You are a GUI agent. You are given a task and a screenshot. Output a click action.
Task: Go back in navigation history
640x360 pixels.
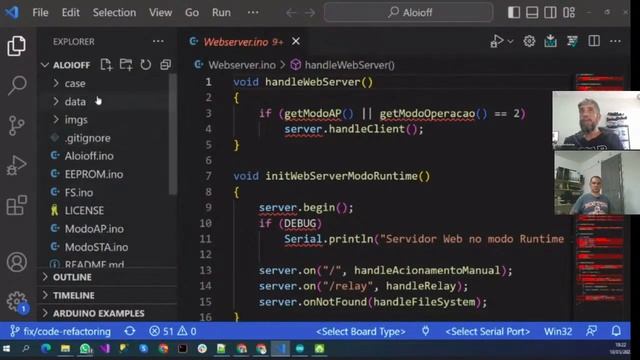point(291,13)
